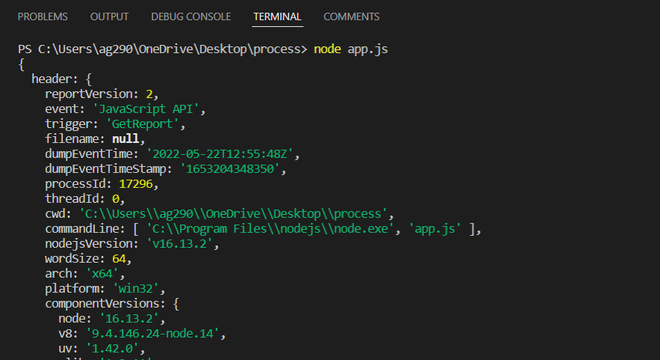Viewport: 660px width, 360px height.
Task: Click the dumpEventTimeStamp value
Action: click(x=230, y=169)
